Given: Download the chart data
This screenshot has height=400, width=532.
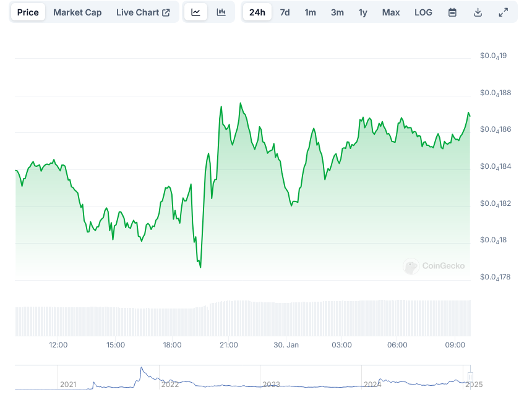Looking at the screenshot, I should [x=478, y=12].
